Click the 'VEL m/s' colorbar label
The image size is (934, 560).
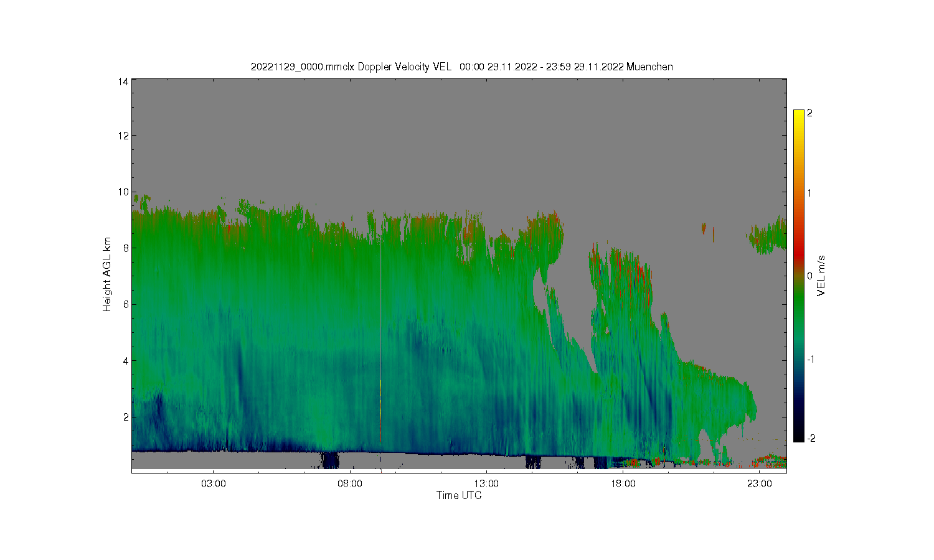[821, 276]
